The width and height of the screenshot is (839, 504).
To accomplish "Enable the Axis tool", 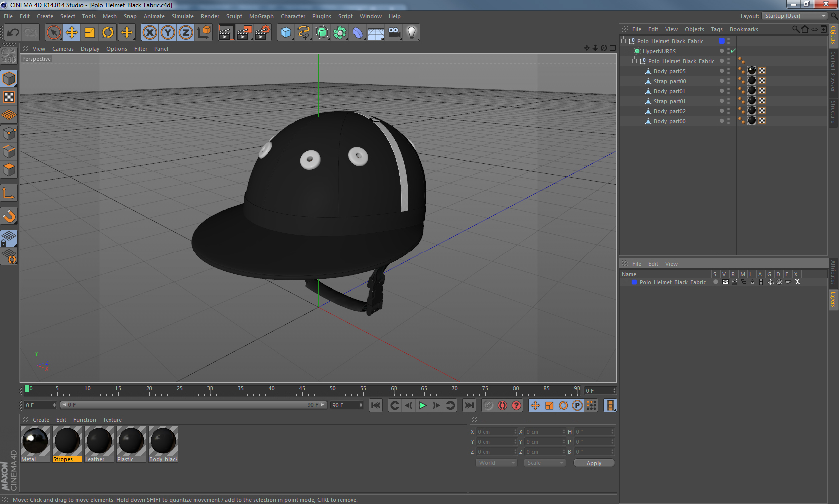I will coord(9,193).
